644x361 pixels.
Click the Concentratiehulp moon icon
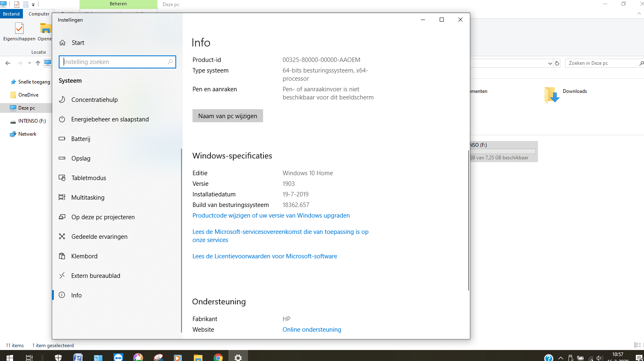62,99
